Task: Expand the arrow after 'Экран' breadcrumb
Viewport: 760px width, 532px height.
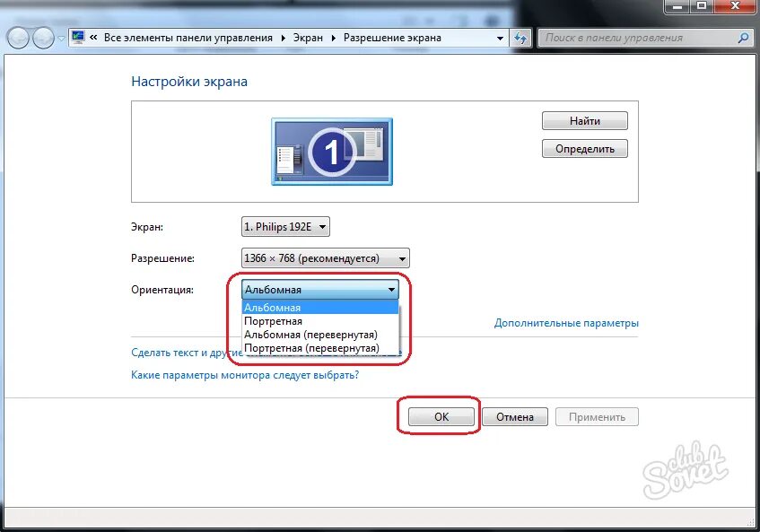Action: pos(334,38)
